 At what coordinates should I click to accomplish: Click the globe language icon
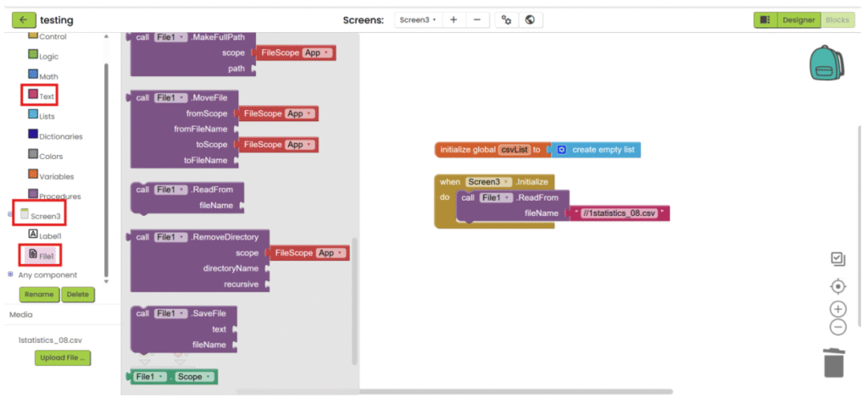530,19
